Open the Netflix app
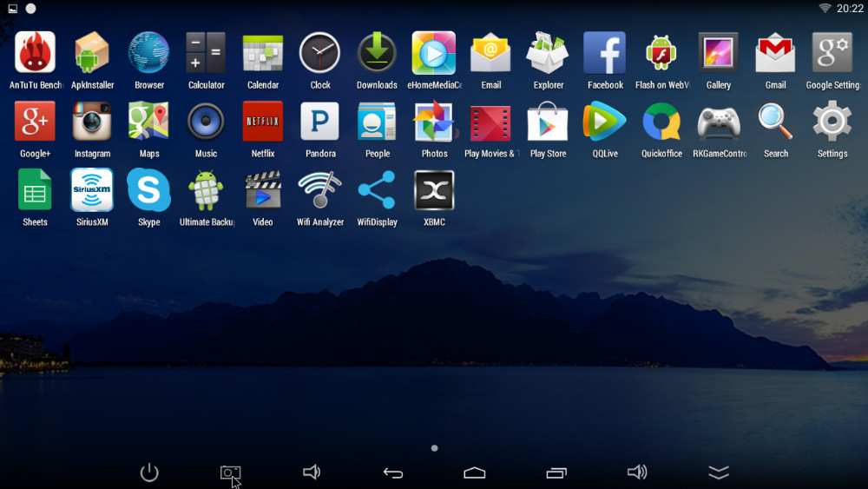This screenshot has width=868, height=489. tap(263, 122)
